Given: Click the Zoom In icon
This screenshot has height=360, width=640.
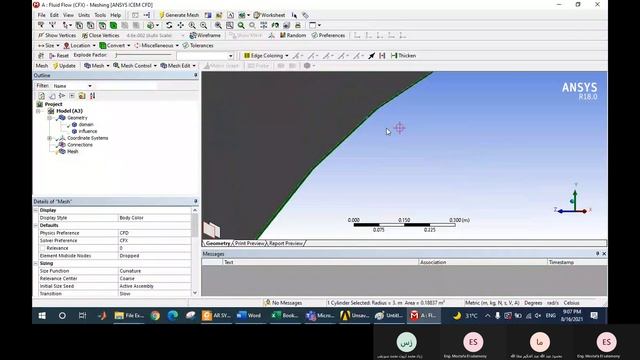Looking at the screenshot, I should tap(192, 25).
